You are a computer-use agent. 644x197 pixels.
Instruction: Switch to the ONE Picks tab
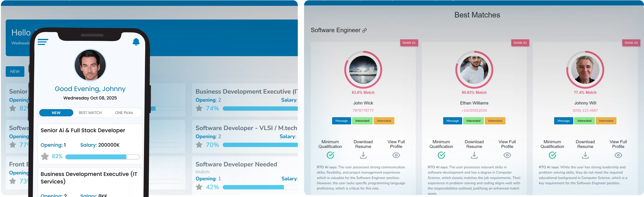[124, 113]
